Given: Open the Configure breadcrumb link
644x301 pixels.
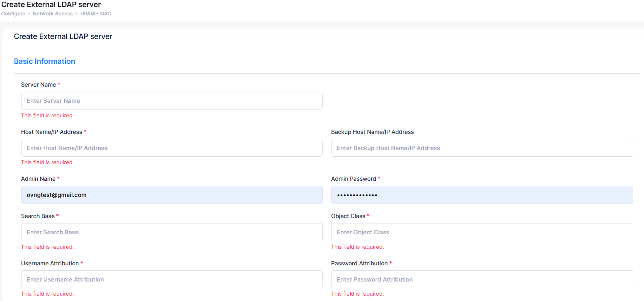Looking at the screenshot, I should pyautogui.click(x=13, y=13).
